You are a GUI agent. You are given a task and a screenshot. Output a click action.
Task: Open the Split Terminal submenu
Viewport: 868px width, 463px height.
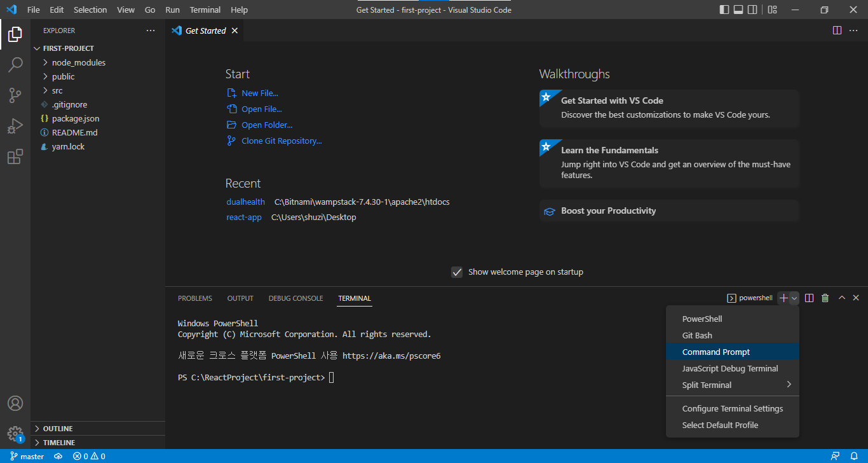tap(733, 385)
